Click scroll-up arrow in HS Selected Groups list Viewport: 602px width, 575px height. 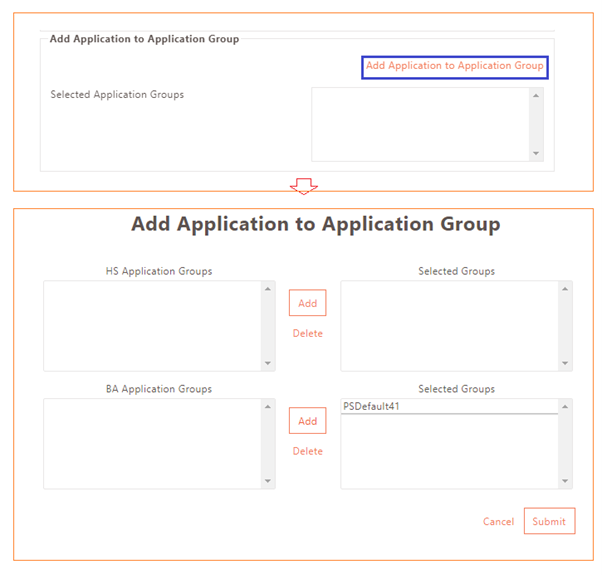click(x=565, y=289)
